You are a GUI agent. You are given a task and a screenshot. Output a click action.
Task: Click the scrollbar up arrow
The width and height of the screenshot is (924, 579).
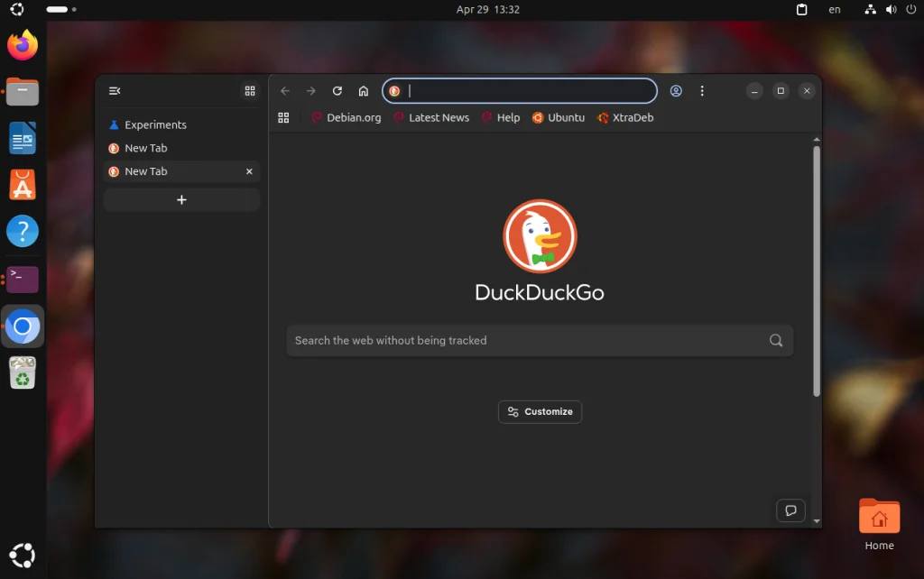click(817, 140)
